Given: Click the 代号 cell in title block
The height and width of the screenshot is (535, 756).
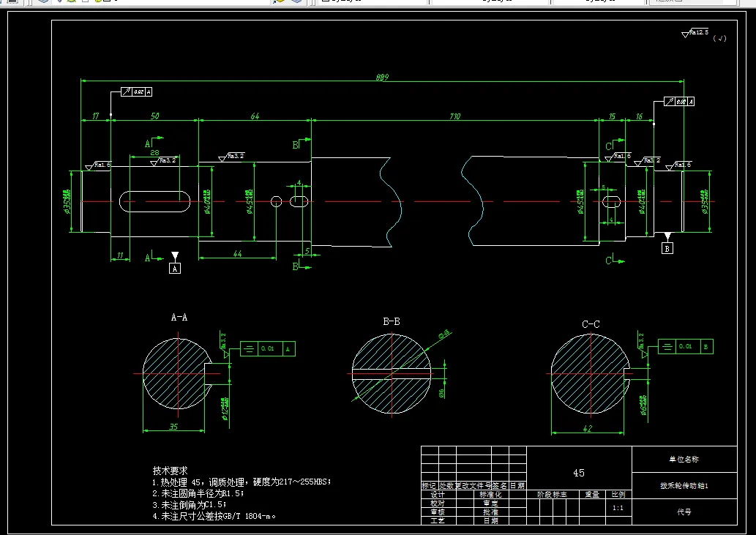Looking at the screenshot, I should click(x=684, y=512).
